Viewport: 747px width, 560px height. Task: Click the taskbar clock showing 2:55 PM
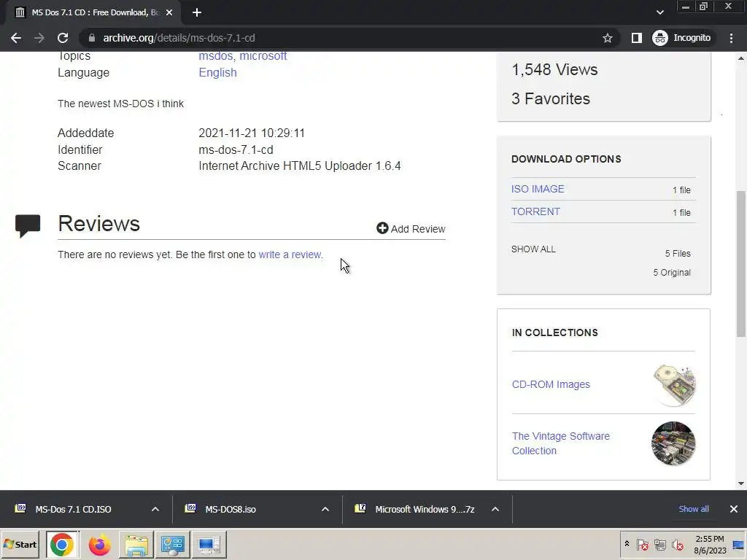(710, 545)
